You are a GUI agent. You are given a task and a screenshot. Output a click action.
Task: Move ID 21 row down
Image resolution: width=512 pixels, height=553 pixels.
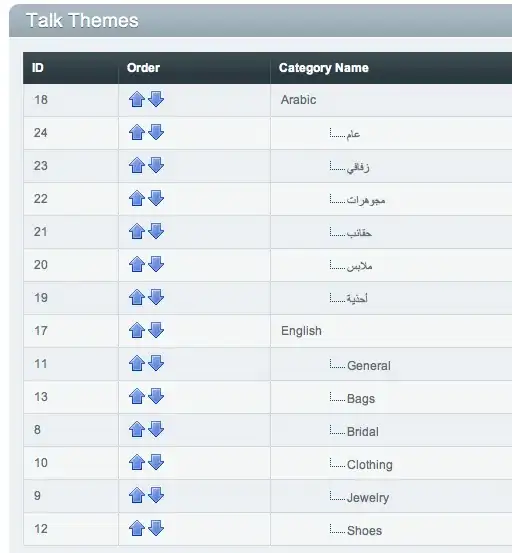156,231
